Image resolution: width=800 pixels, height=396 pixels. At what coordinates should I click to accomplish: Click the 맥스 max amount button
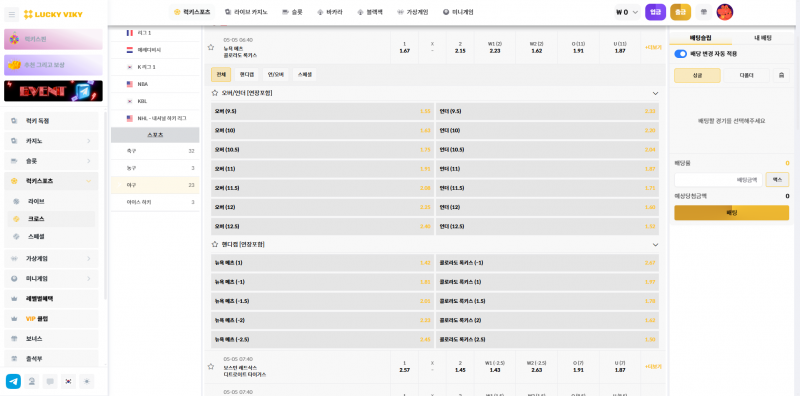coord(777,180)
